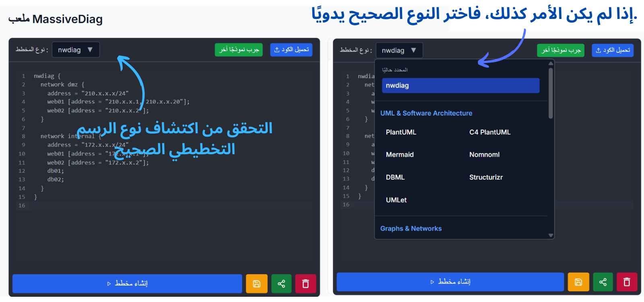Screen dimensions: 644x302
Task: Click empty line 16 in the left code editor
Action: [164, 206]
